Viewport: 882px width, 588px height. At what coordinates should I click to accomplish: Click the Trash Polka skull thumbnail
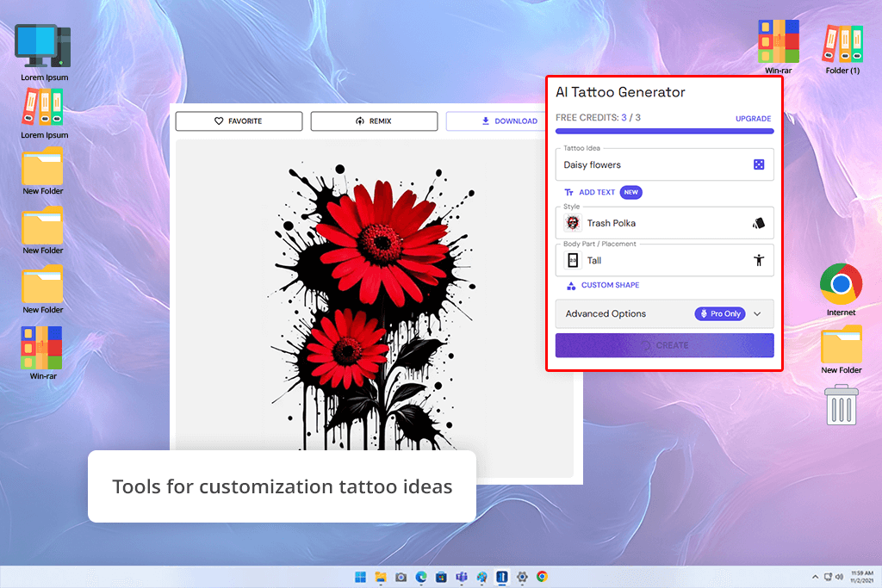click(573, 223)
